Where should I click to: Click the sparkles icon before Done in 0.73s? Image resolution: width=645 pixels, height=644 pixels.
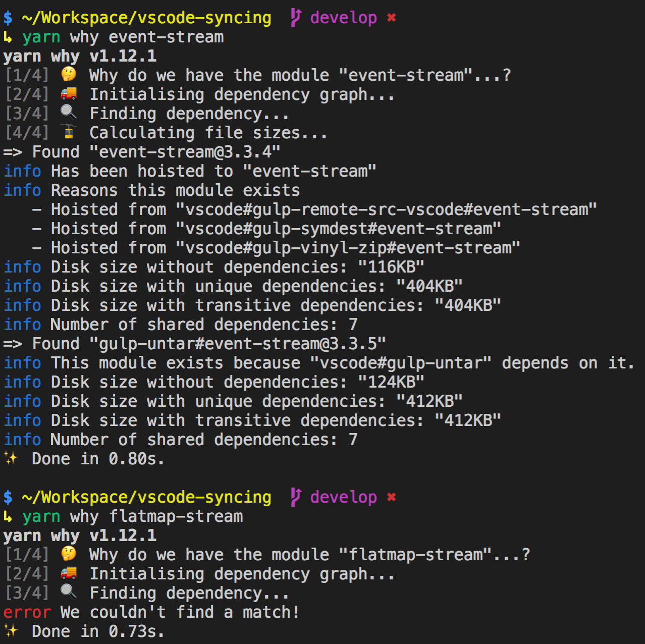pos(11,631)
